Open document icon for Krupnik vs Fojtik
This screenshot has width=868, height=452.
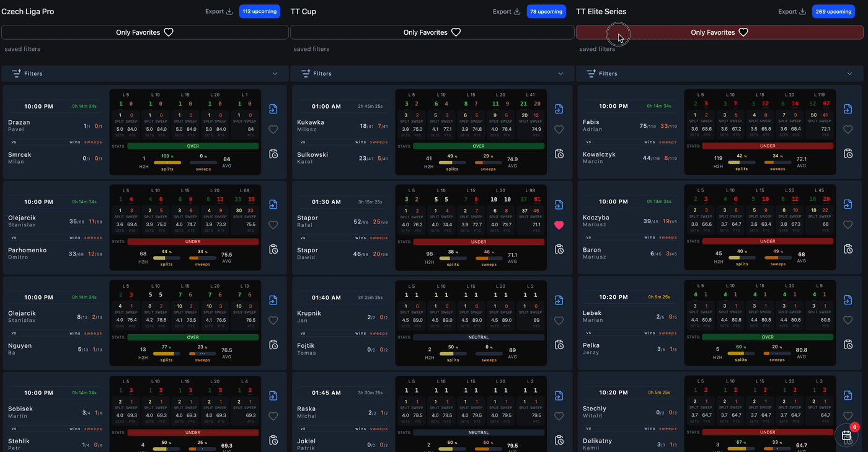pyautogui.click(x=559, y=300)
